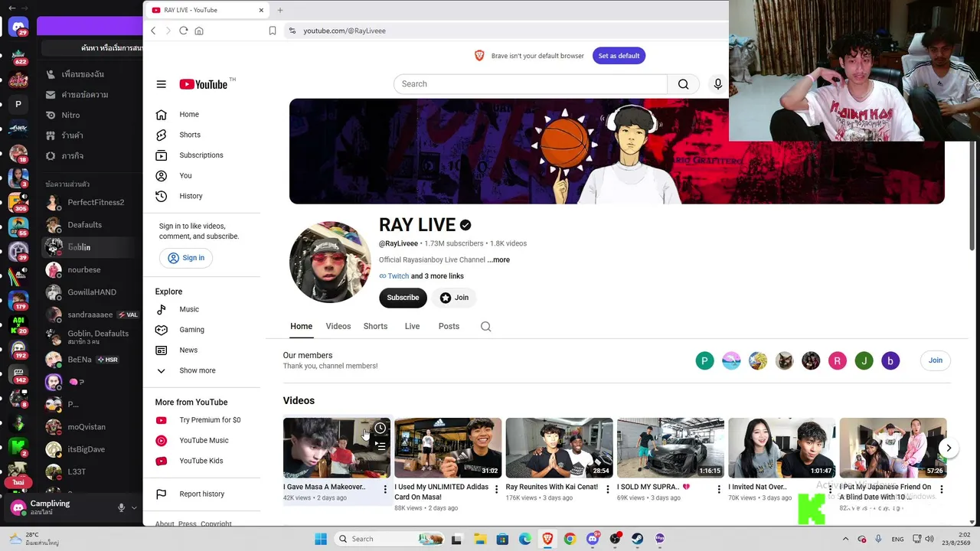
Task: Open Steam from the taskbar
Action: (x=637, y=539)
